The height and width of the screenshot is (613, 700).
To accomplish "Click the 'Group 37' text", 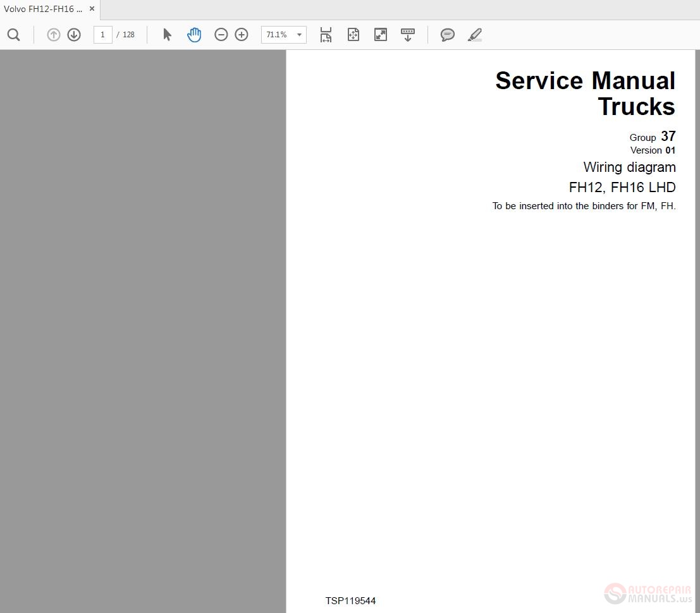I will coord(653,136).
